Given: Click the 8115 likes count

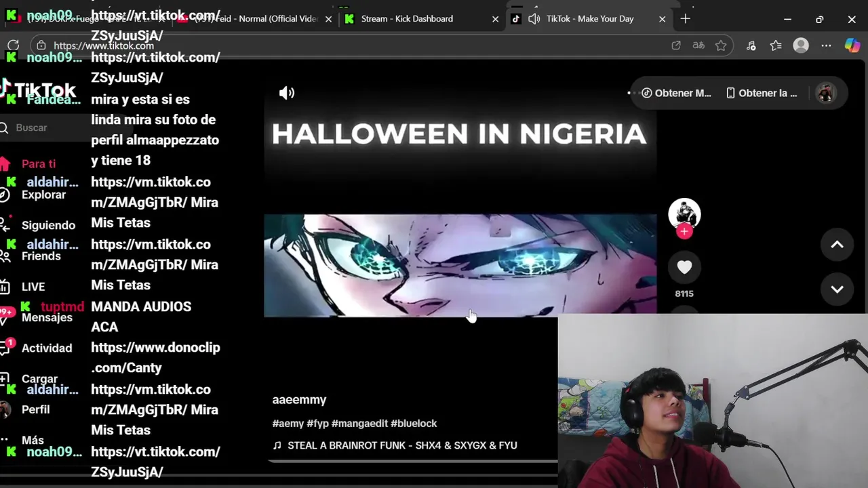Looking at the screenshot, I should (684, 293).
